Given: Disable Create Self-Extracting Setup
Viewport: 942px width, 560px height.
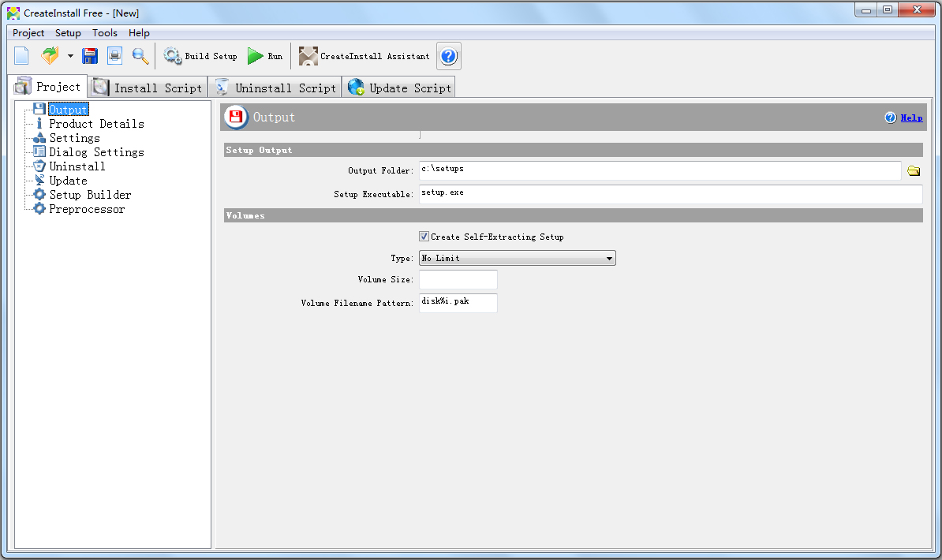Looking at the screenshot, I should pos(424,236).
